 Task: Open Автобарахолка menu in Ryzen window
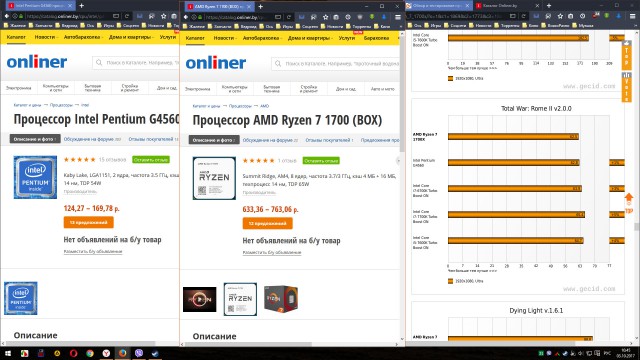(262, 38)
